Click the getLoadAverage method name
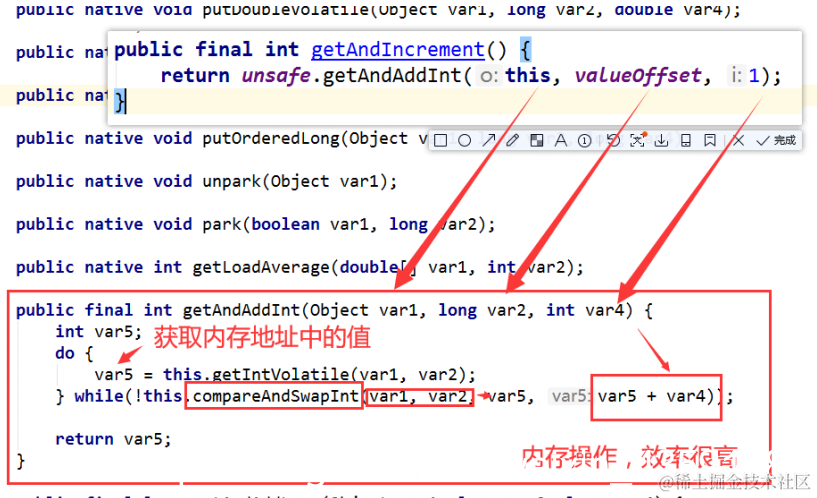817x498 pixels. 261,267
